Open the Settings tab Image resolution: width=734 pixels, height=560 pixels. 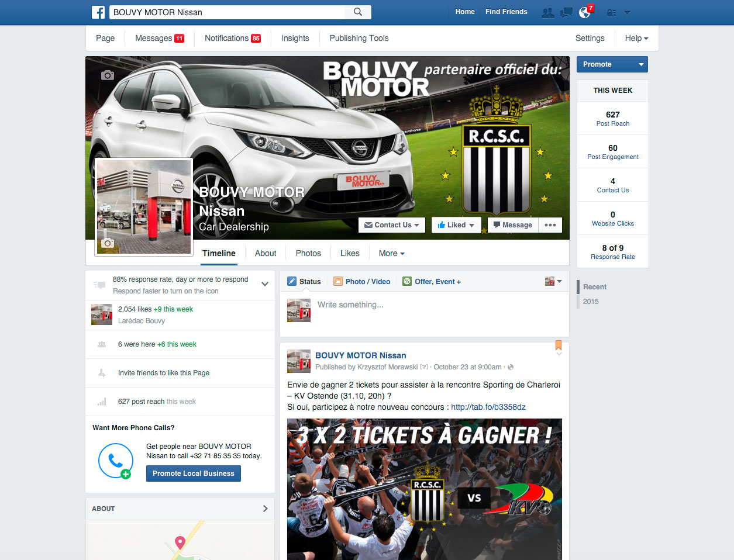tap(590, 38)
